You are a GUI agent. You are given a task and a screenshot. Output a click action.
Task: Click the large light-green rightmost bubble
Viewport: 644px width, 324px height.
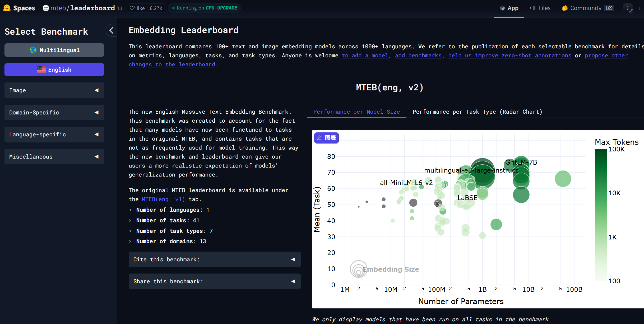[x=563, y=179]
